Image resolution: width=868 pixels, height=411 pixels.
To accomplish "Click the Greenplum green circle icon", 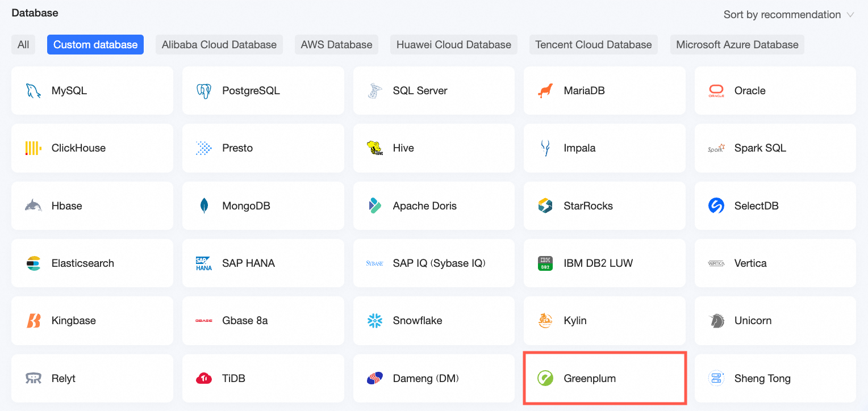I will point(545,379).
